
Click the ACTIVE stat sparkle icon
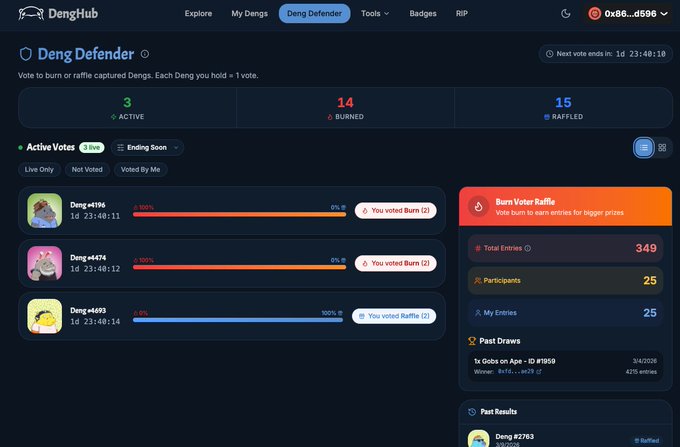tap(114, 117)
